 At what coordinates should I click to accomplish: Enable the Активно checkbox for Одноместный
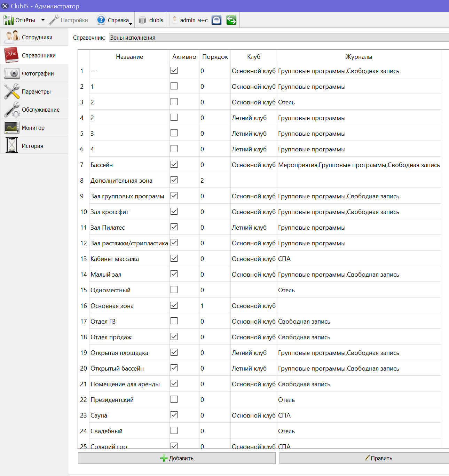[x=174, y=289]
